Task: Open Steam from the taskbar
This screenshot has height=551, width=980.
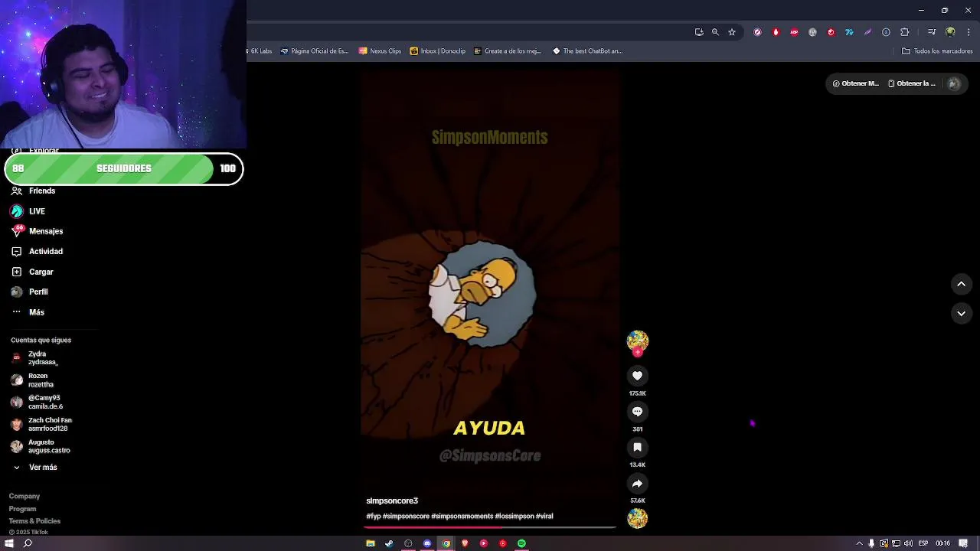Action: [x=389, y=543]
